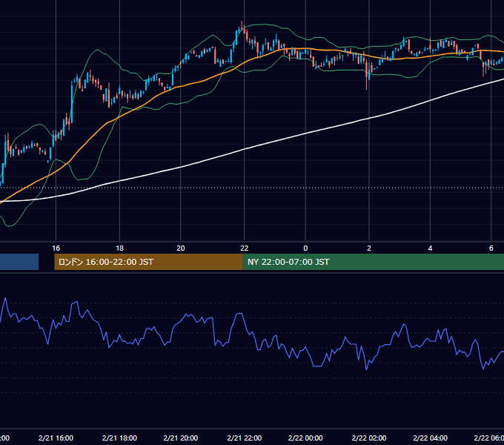Click the 2/22 02:00 time label

[369, 438]
